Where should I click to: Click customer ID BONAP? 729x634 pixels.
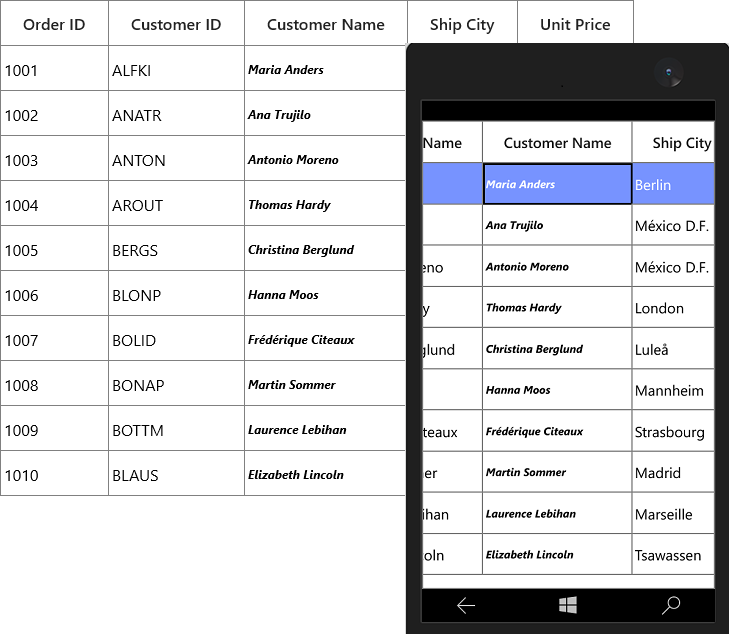pos(176,384)
